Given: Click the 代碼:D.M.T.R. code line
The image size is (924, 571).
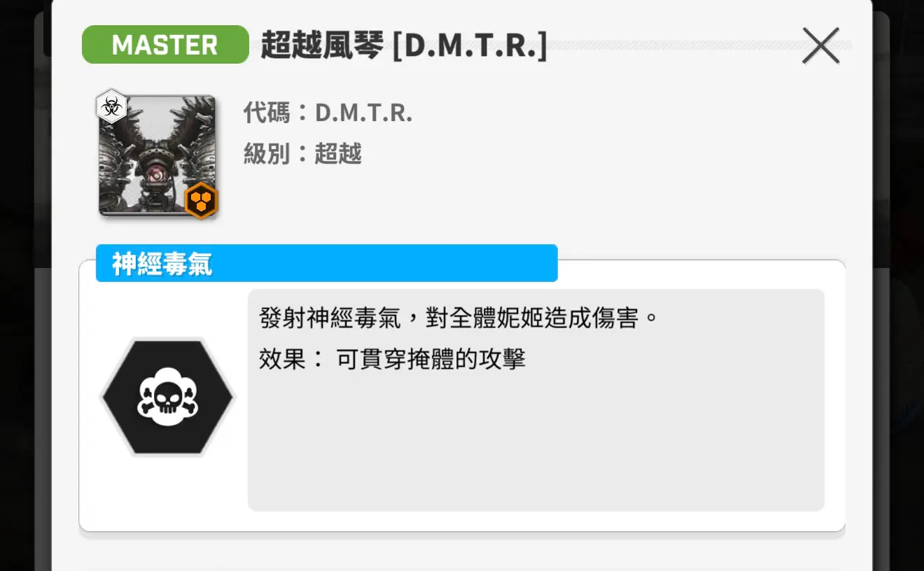Looking at the screenshot, I should click(x=328, y=112).
